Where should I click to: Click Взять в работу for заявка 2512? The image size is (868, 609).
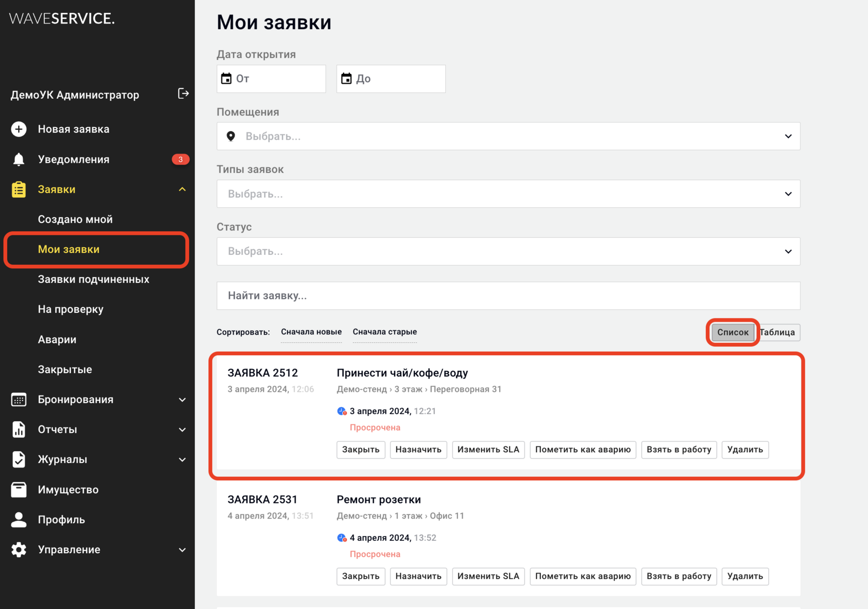click(x=679, y=450)
